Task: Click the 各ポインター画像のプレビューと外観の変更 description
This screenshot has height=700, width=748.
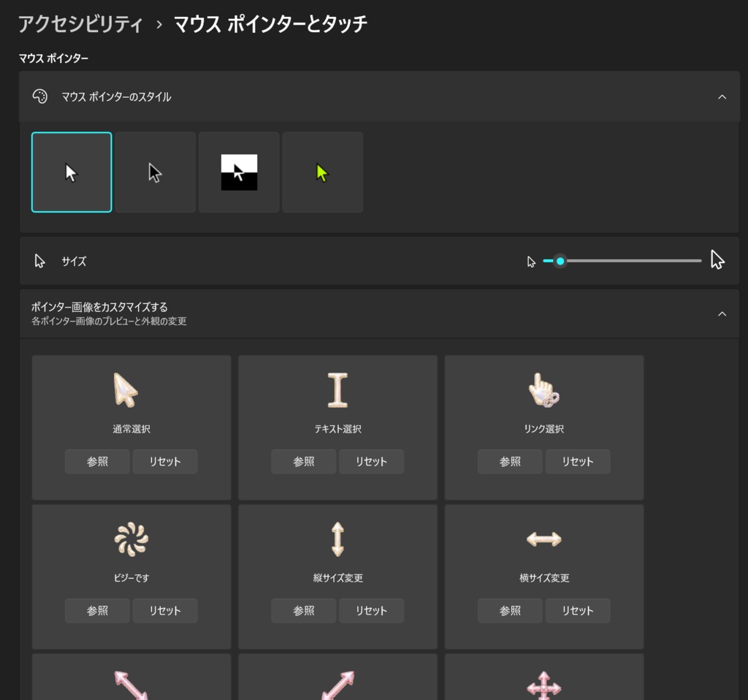Action: 109,321
